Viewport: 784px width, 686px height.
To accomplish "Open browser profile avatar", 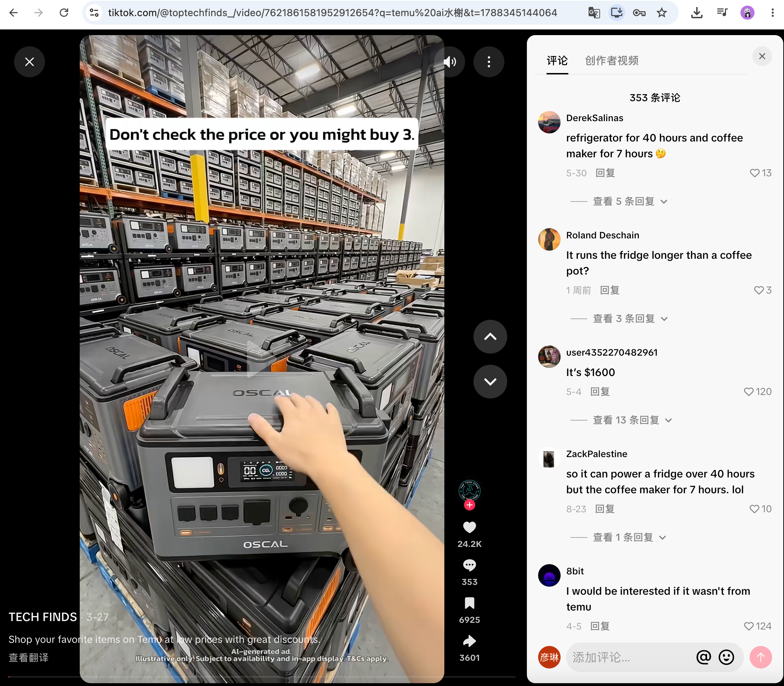I will [747, 13].
